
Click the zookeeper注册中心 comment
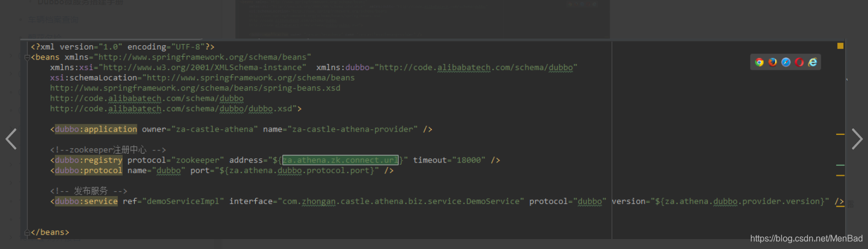click(108, 150)
